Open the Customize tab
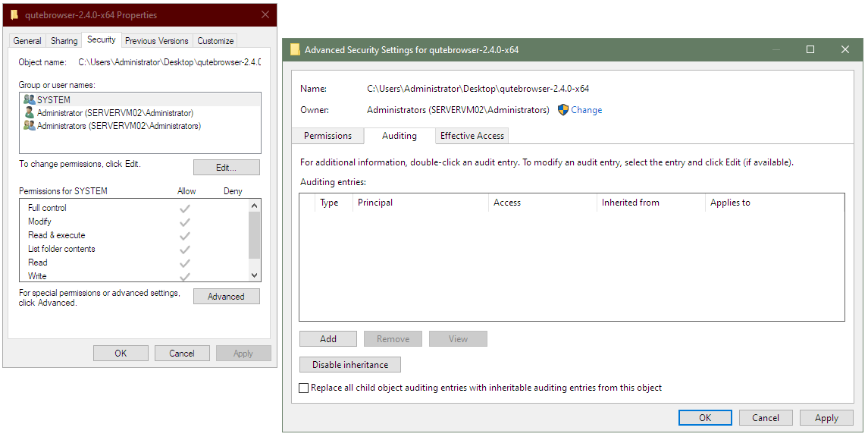Image resolution: width=868 pixels, height=437 pixels. point(215,41)
